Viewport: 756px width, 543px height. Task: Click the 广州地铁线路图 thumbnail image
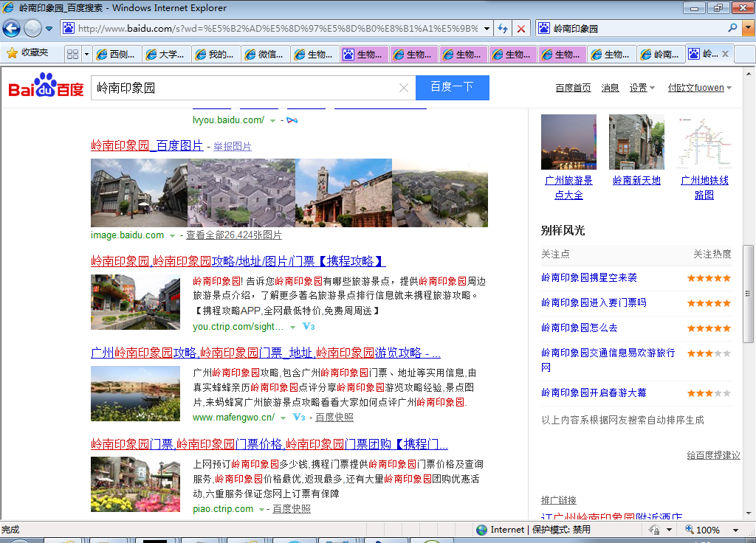(x=704, y=142)
